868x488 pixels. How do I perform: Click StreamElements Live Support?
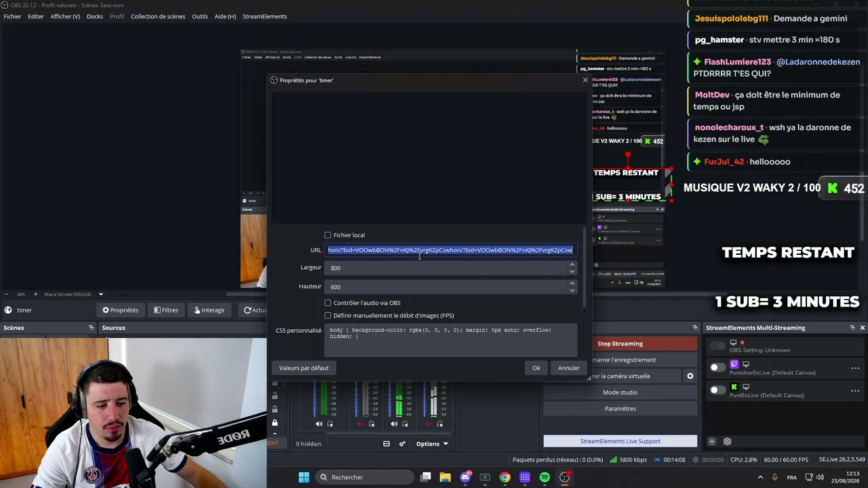(x=620, y=441)
